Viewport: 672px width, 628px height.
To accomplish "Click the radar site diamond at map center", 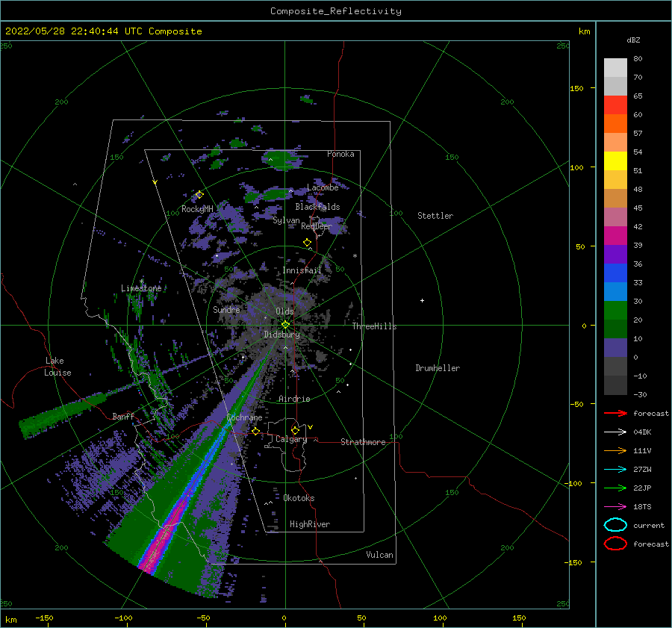I will coord(285,325).
